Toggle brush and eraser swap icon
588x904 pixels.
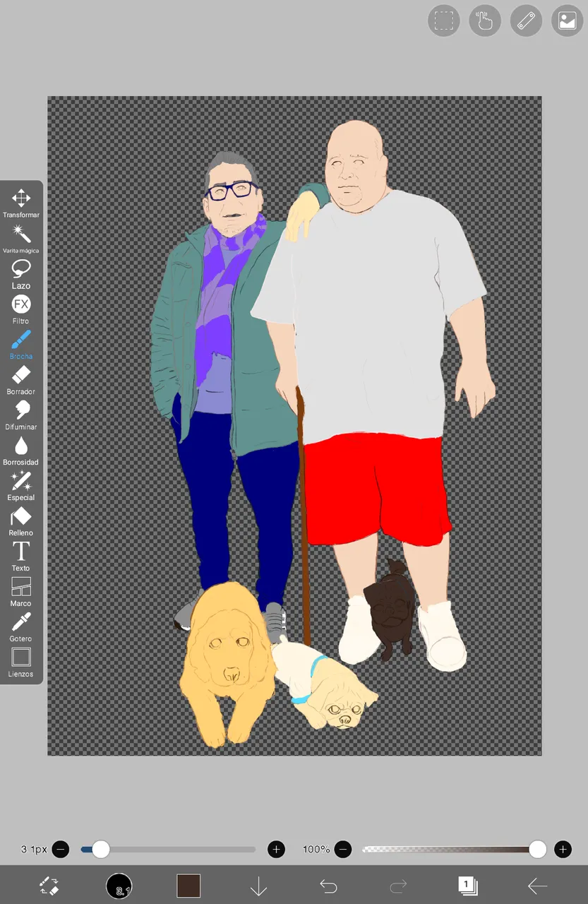(x=49, y=886)
